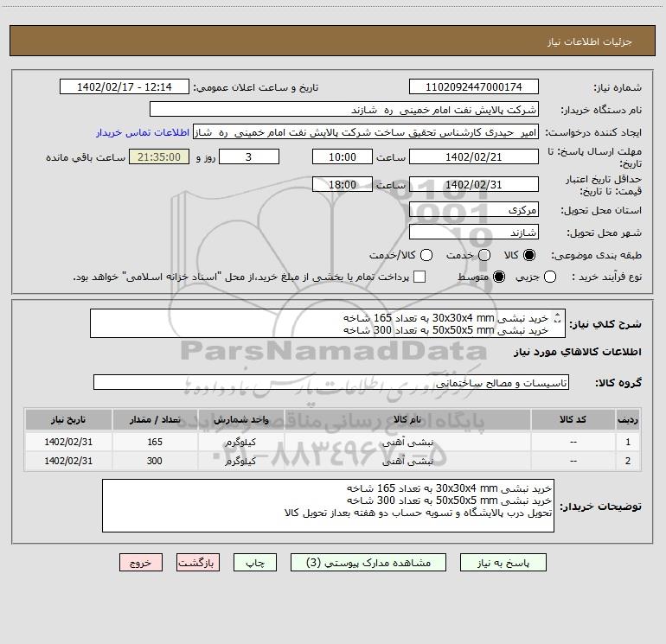Click the deadline time field 10:00
This screenshot has height=644, width=666.
(343, 157)
